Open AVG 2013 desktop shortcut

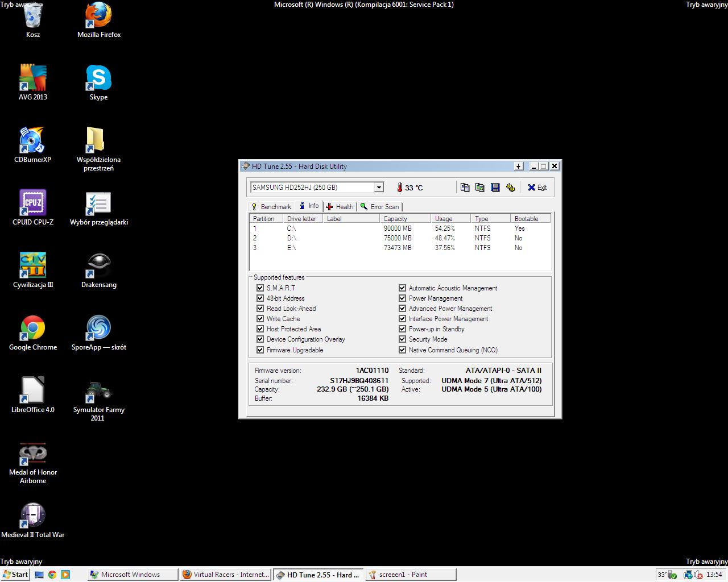point(33,83)
